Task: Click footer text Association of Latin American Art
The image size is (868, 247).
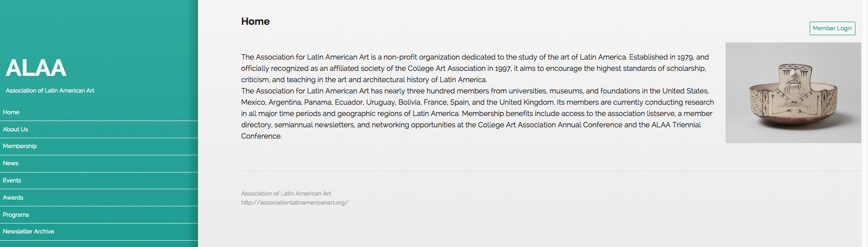Action: pyautogui.click(x=286, y=193)
